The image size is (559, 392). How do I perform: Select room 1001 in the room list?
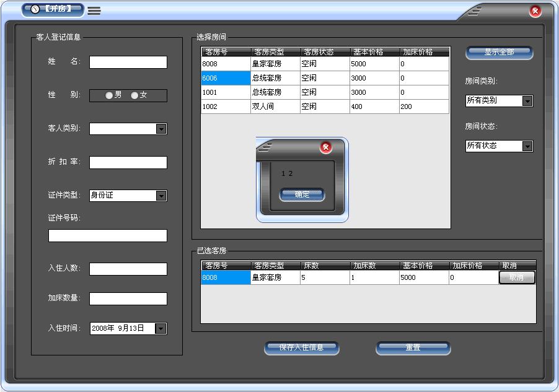(x=226, y=92)
